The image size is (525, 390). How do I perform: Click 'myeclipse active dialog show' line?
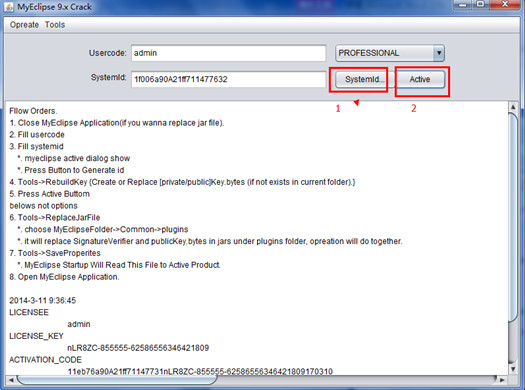click(x=74, y=158)
